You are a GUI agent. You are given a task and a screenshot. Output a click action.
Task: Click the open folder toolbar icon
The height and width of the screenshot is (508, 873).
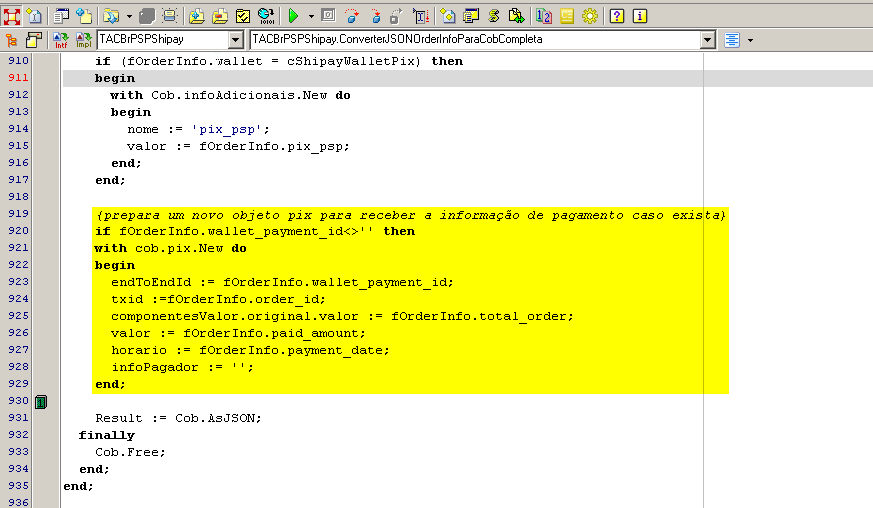pos(111,16)
